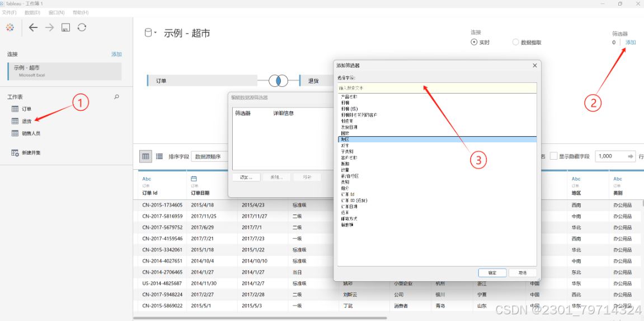Image resolution: width=644 pixels, height=321 pixels.
Task: Refresh the data source with circular arrows
Action: (x=82, y=27)
